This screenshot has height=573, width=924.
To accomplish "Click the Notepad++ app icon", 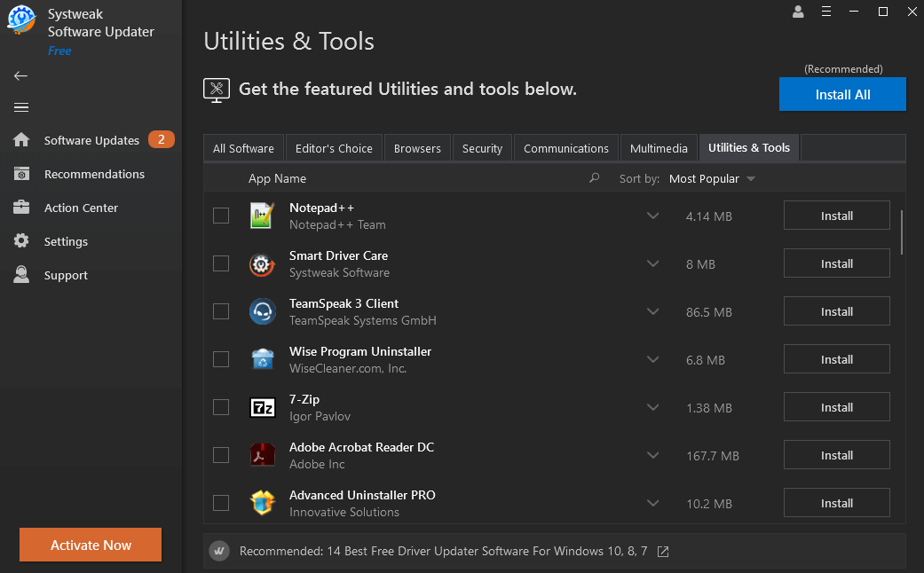I will pos(262,216).
